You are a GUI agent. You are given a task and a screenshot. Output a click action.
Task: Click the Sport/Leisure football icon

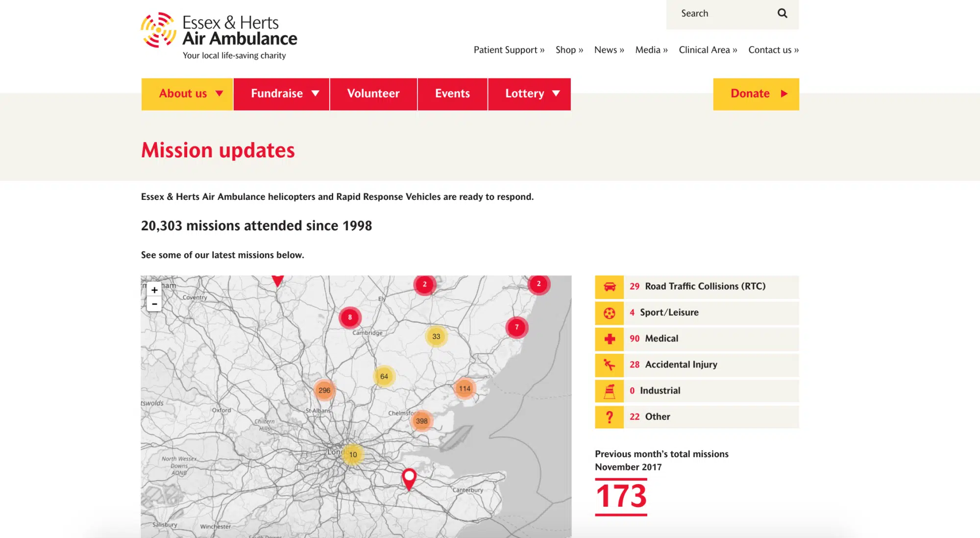pyautogui.click(x=609, y=313)
